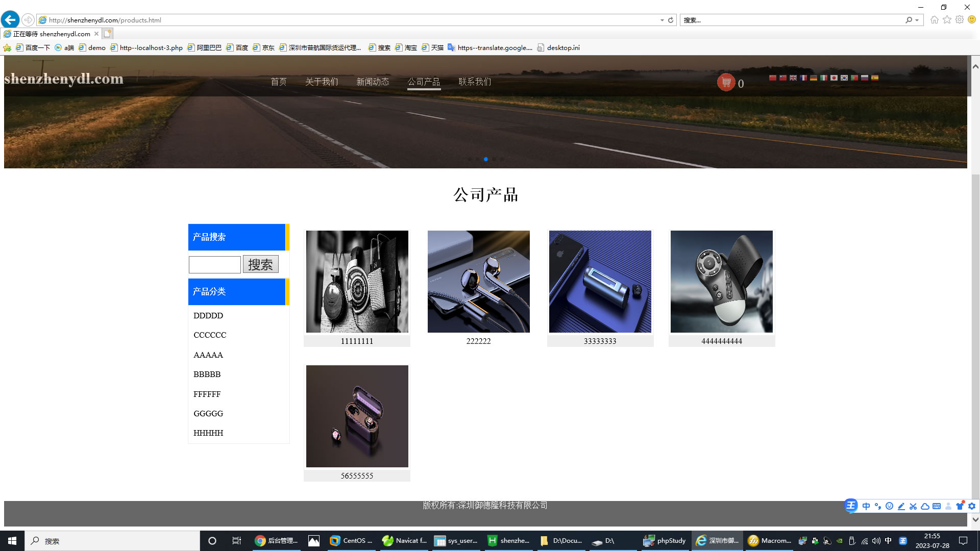Expand the search provider dropdown arrow

point(917,20)
